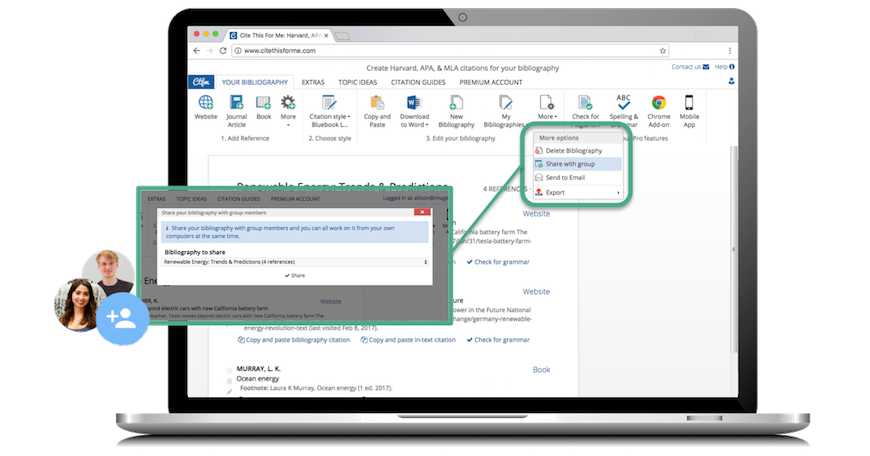The height and width of the screenshot is (456, 870).
Task: Open the user account icon
Action: click(731, 81)
